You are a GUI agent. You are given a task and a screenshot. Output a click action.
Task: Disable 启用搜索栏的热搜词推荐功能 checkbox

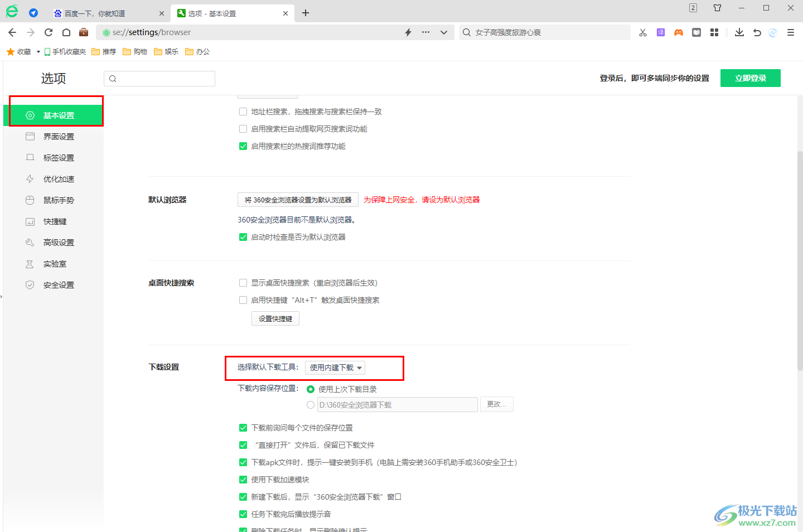click(x=243, y=146)
